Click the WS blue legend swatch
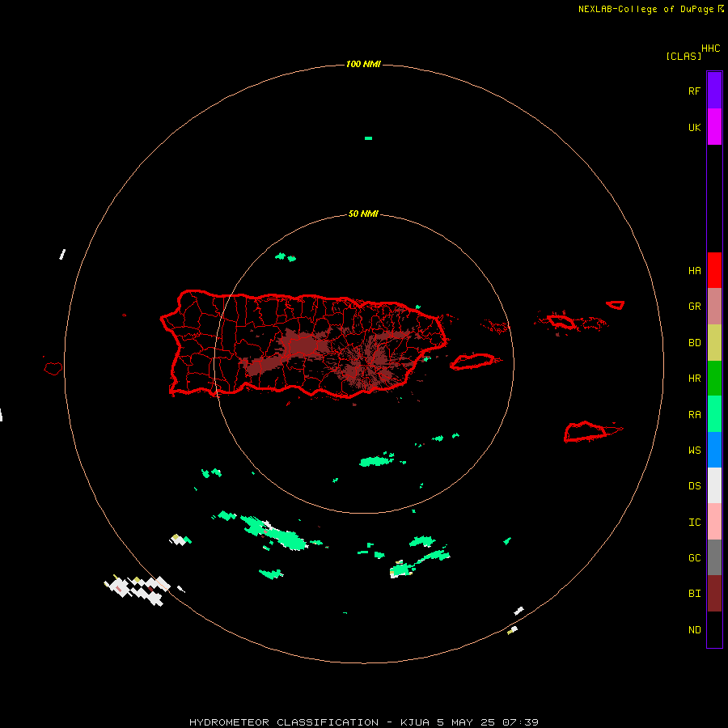The height and width of the screenshot is (728, 728). [714, 450]
